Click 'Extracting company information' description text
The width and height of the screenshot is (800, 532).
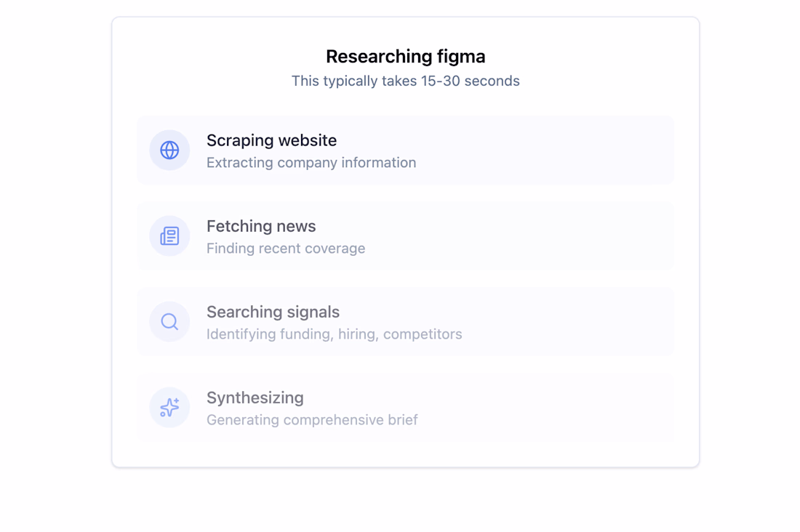pyautogui.click(x=311, y=163)
